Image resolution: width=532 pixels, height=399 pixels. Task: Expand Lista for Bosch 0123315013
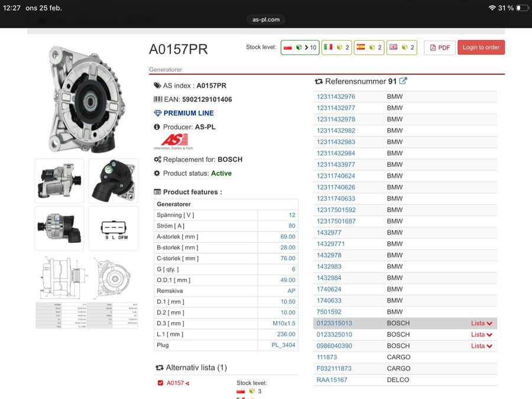(481, 323)
